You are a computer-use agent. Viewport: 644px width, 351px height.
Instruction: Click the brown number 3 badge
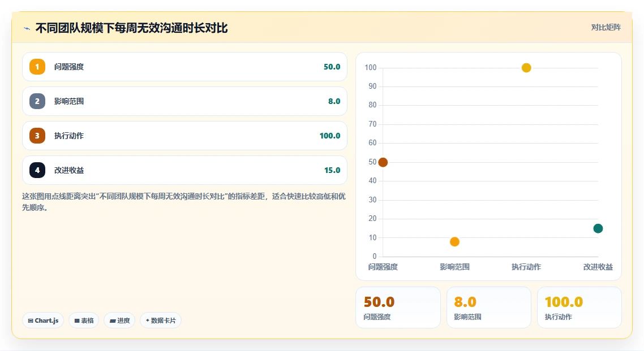point(37,136)
